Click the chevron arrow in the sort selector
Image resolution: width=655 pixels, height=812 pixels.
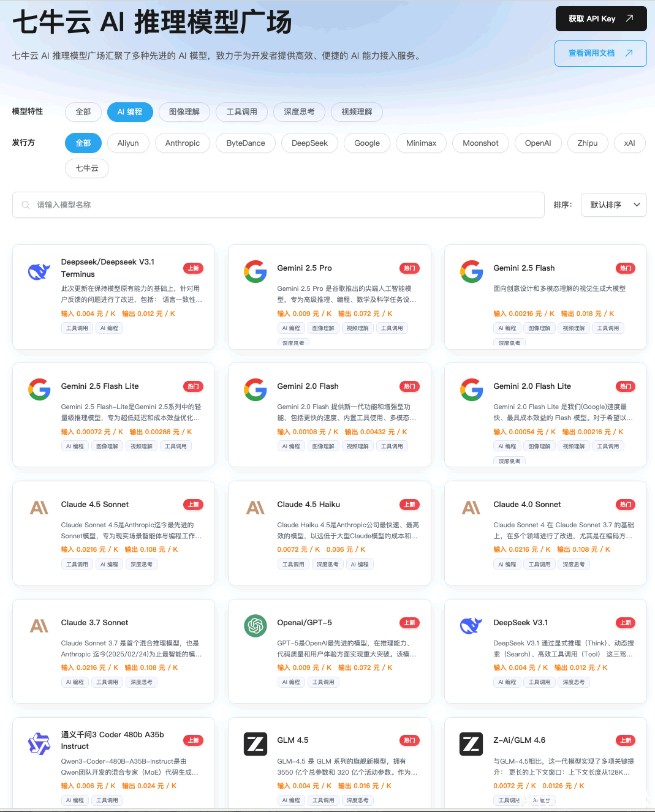point(637,205)
